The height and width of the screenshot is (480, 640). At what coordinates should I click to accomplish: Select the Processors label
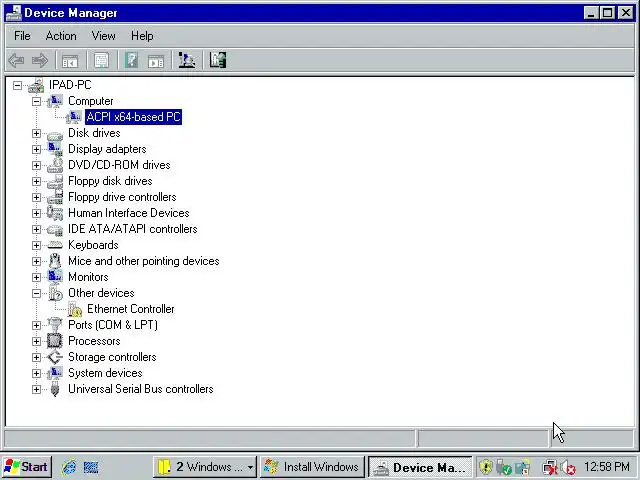coord(94,341)
